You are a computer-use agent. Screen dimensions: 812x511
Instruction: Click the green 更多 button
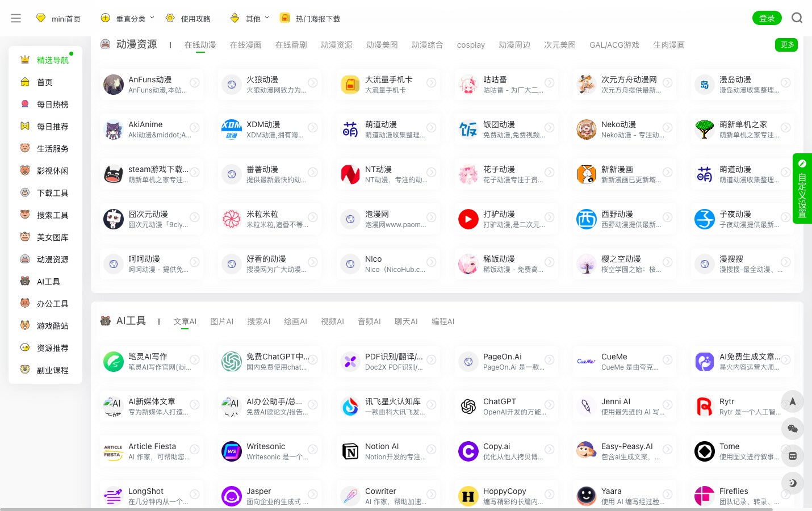(786, 45)
